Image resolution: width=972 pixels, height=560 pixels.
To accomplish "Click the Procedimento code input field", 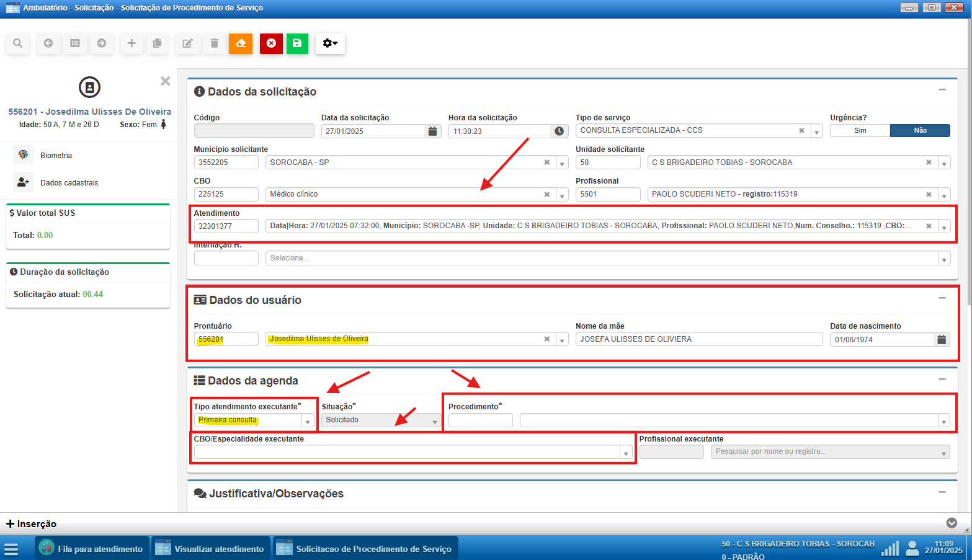I will click(x=480, y=421).
